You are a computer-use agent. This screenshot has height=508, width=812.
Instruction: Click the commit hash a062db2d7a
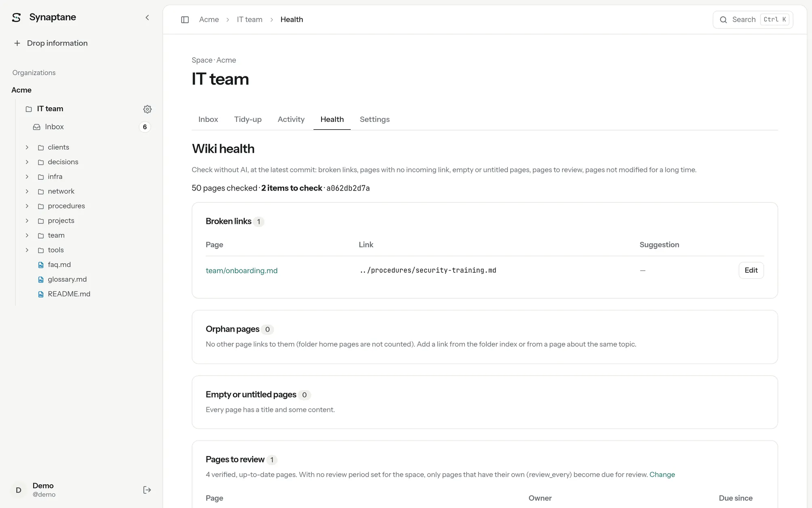pos(348,188)
